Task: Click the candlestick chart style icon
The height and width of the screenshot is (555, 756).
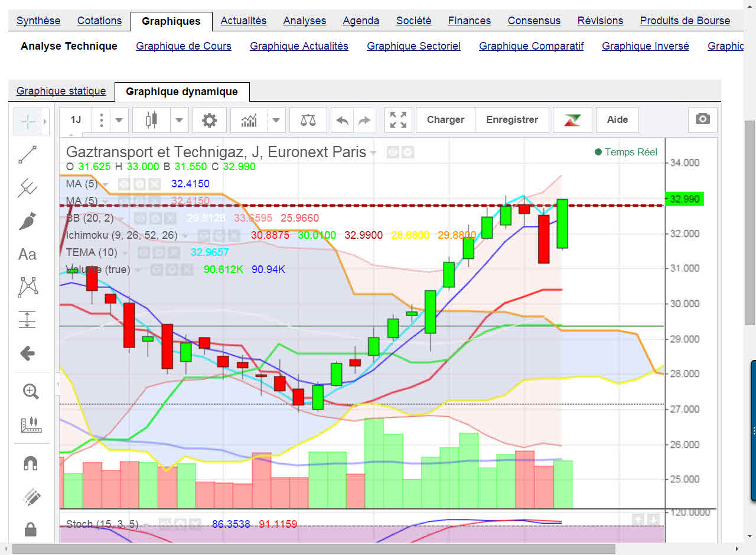Action: pos(152,120)
